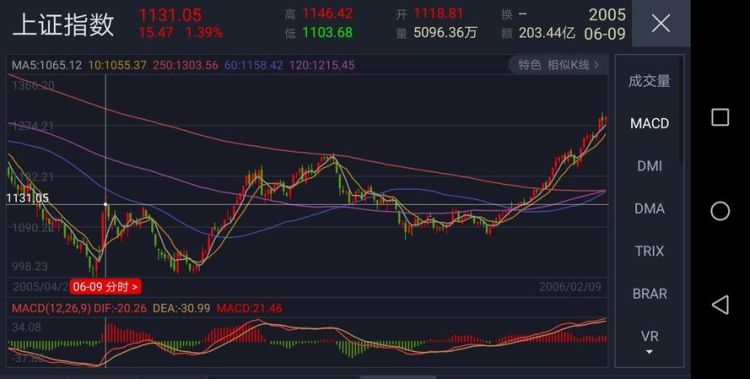This screenshot has width=750, height=379.
Task: Tap the y-axis label 1274.21
Action: click(33, 126)
